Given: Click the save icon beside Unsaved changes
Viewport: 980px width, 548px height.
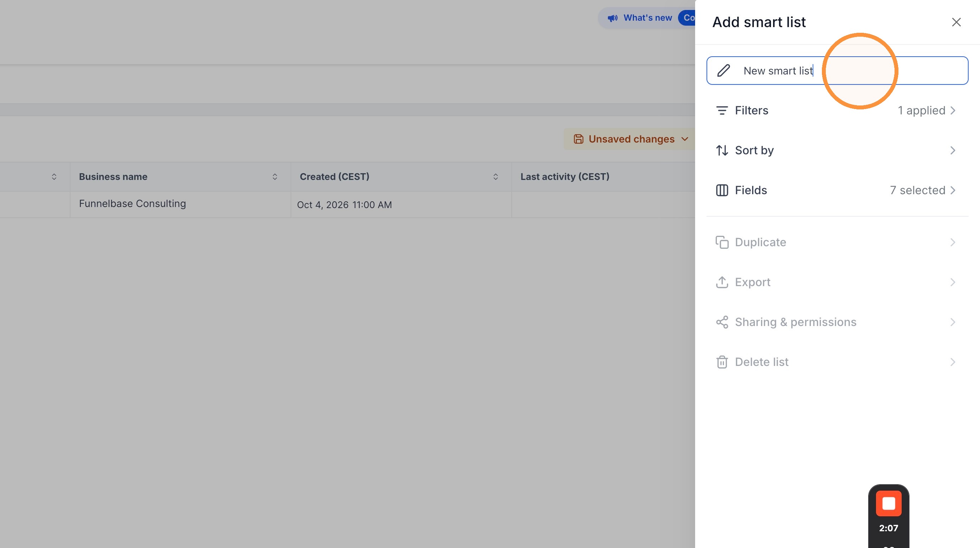Looking at the screenshot, I should point(578,139).
